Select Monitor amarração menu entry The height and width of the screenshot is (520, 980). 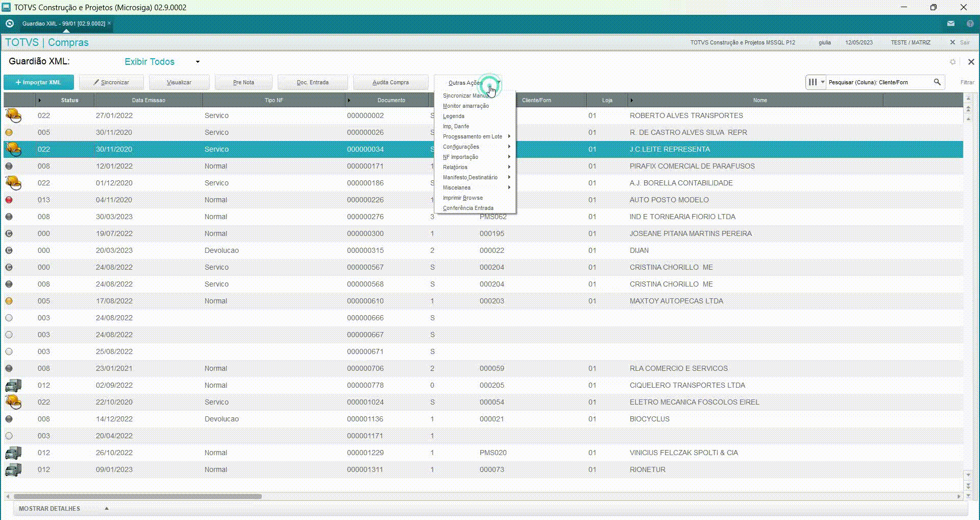tap(475, 106)
